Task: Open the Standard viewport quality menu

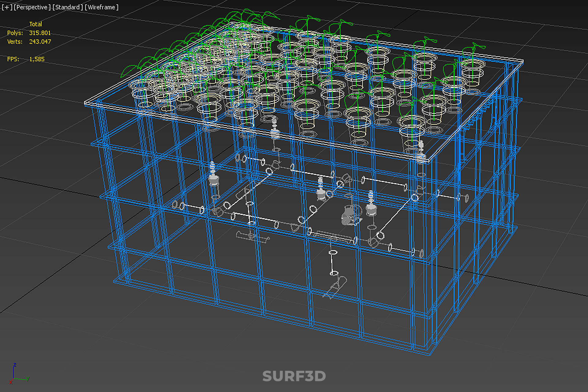Action: coord(67,7)
